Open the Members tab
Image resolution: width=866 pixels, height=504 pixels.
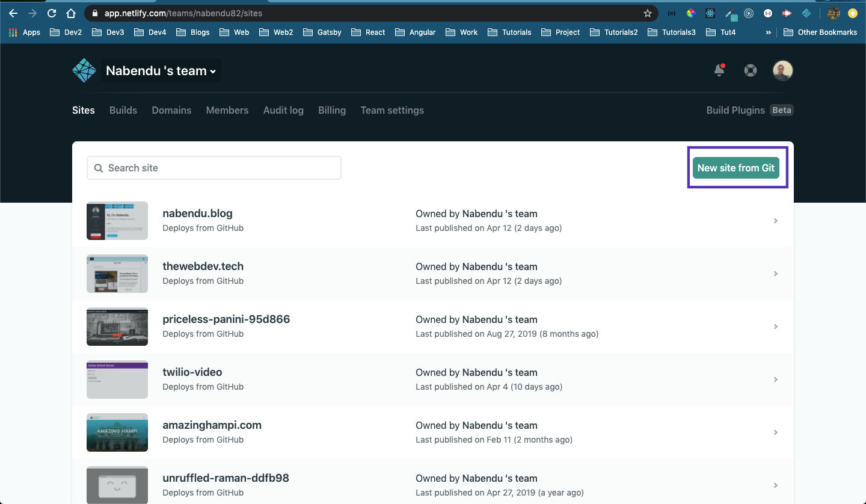(227, 110)
